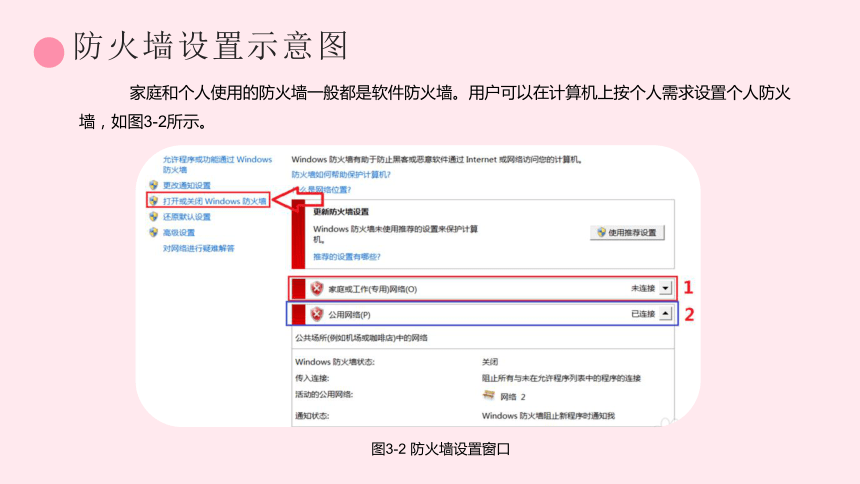The height and width of the screenshot is (484, 860).
Task: Click the 已连接 status text
Action: click(x=643, y=314)
